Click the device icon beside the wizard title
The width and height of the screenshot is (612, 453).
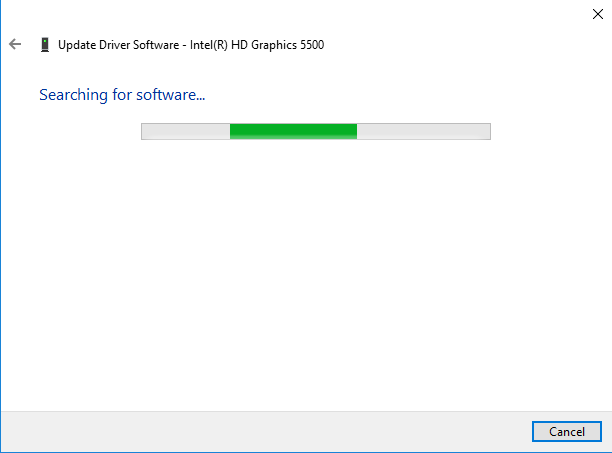pyautogui.click(x=44, y=45)
